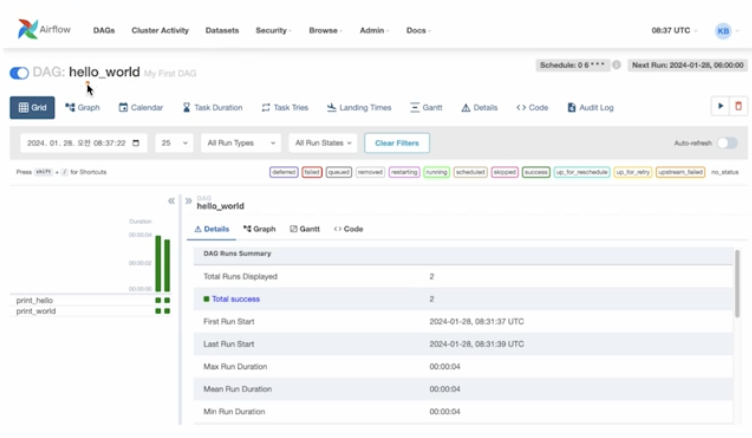Click second print_hello task status square
Viewport: 752px width, 438px height.
(x=167, y=300)
